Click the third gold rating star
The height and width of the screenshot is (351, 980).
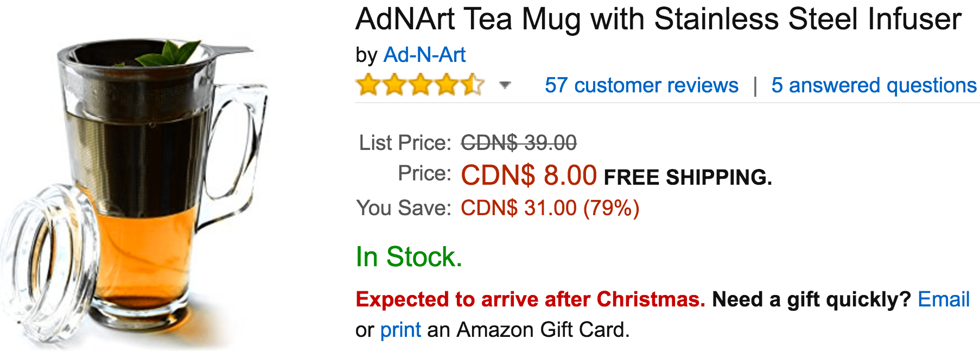tap(421, 85)
